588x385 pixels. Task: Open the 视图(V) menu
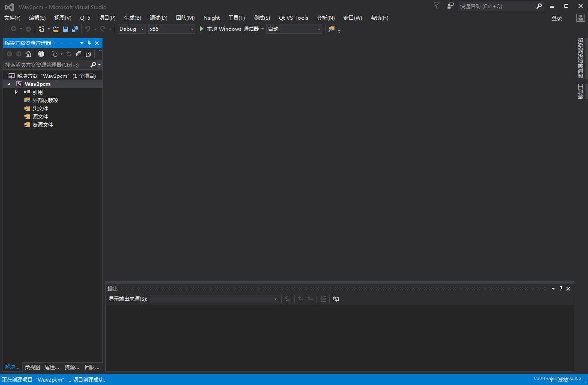point(63,18)
